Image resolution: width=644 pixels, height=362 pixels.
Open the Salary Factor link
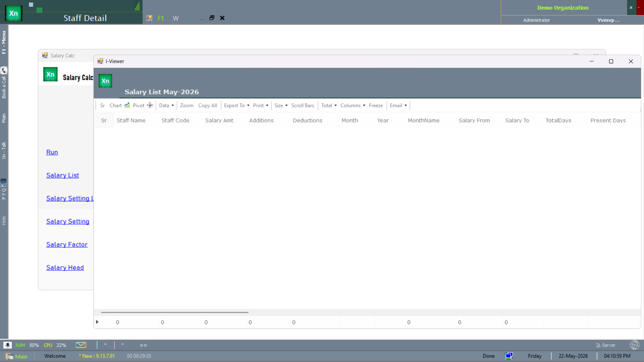[x=67, y=245]
